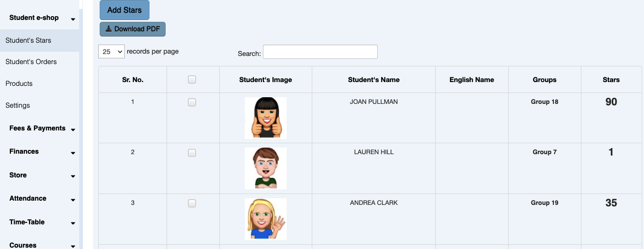Image resolution: width=644 pixels, height=249 pixels.
Task: Open the records per page dropdown
Action: tap(112, 52)
